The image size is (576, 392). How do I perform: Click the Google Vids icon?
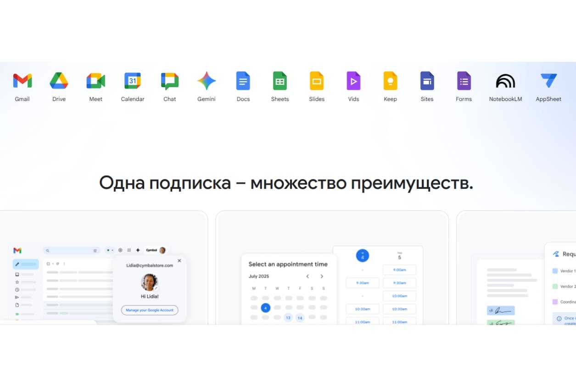(x=353, y=81)
